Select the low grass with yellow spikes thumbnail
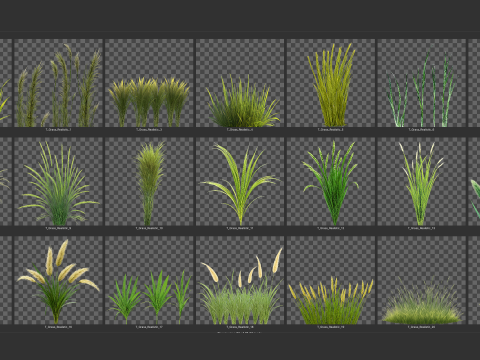Image resolution: width=480 pixels, height=360 pixels. point(331,280)
